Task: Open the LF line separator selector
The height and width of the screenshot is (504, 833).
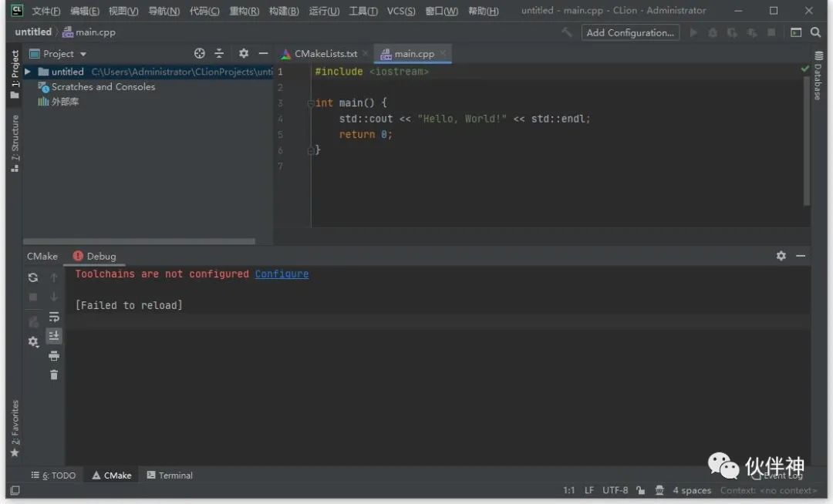Action: (589, 490)
